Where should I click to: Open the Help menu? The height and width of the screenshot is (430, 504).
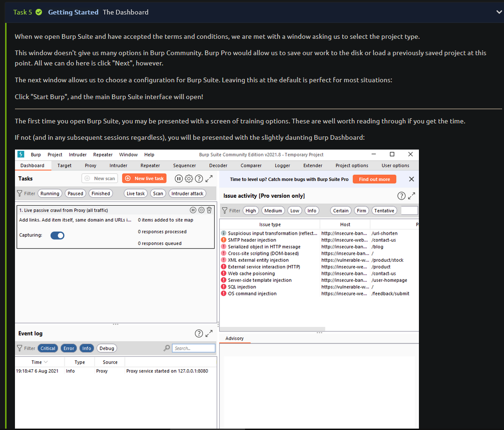tap(149, 155)
